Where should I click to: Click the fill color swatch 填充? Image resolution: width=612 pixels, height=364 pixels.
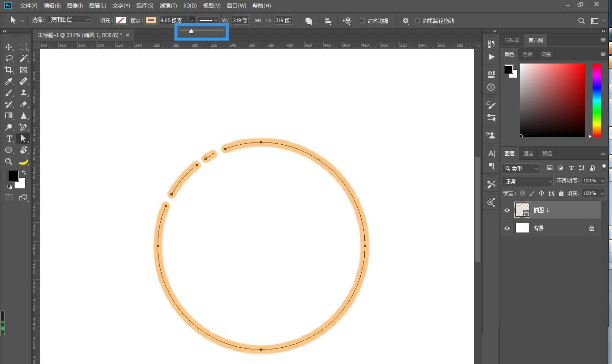click(121, 20)
